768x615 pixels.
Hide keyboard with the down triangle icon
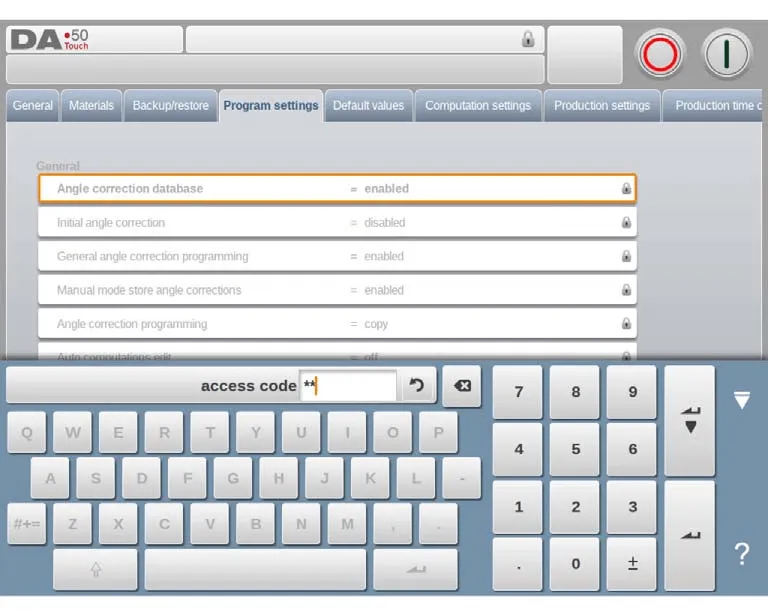[x=741, y=401]
